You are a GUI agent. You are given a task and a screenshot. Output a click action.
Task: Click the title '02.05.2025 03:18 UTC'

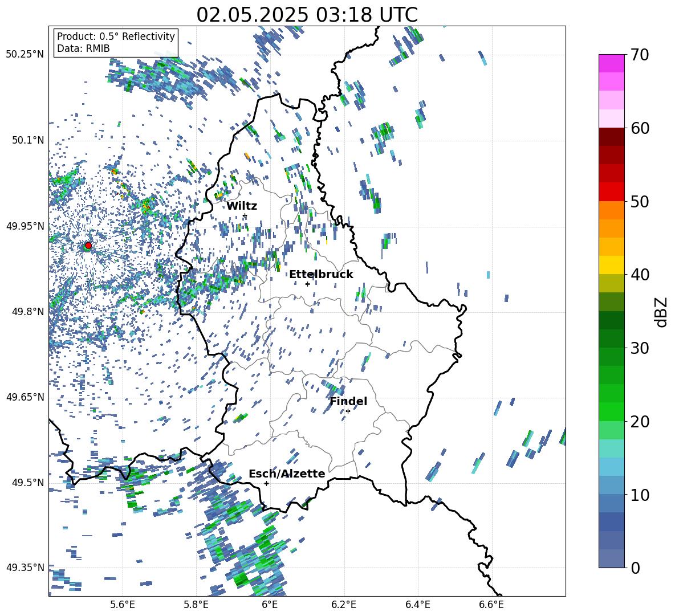click(x=307, y=15)
